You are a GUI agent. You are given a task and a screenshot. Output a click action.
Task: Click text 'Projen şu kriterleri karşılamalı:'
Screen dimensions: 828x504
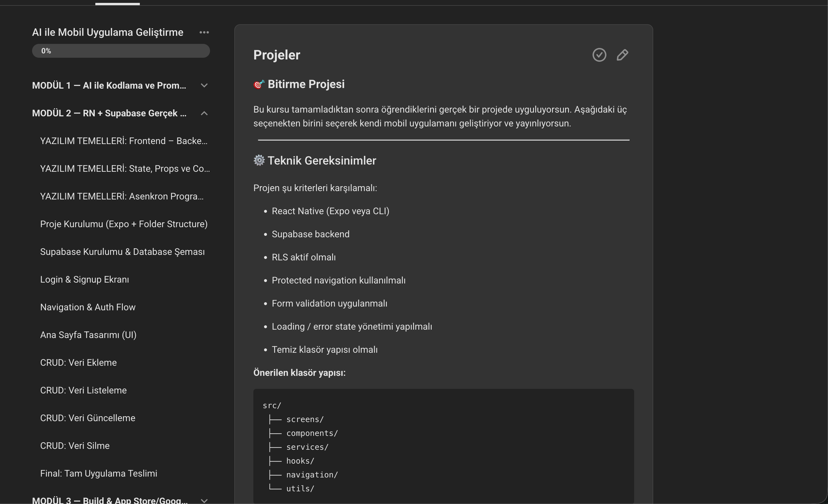click(x=315, y=188)
